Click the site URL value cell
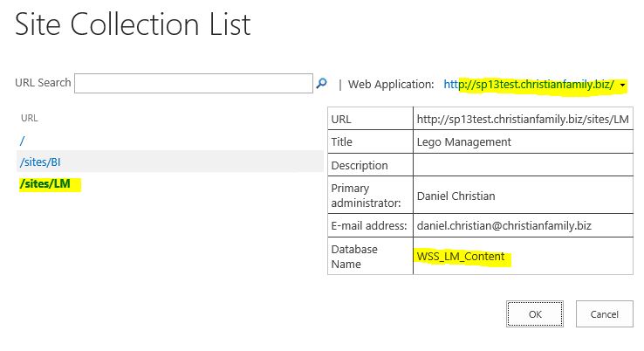This screenshot has width=644, height=351. point(523,119)
